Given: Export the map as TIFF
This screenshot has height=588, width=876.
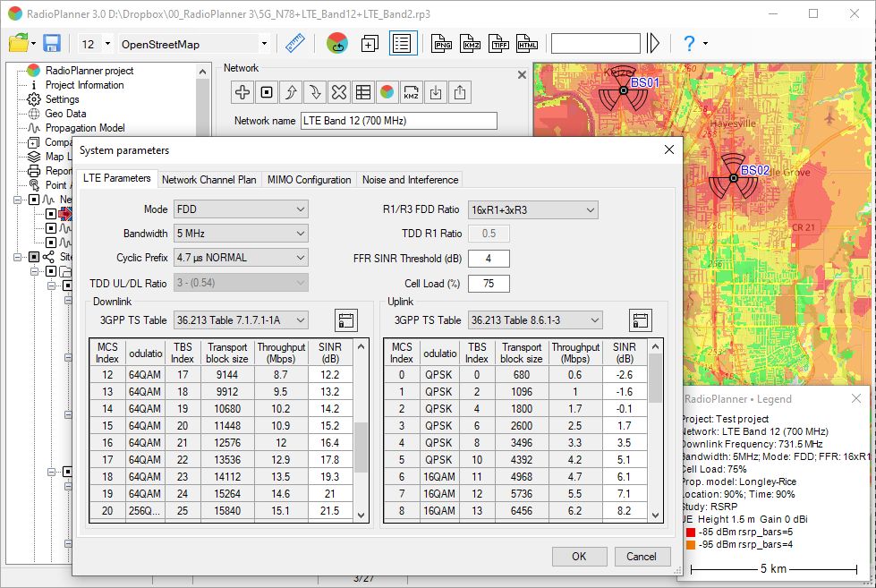Looking at the screenshot, I should point(499,43).
